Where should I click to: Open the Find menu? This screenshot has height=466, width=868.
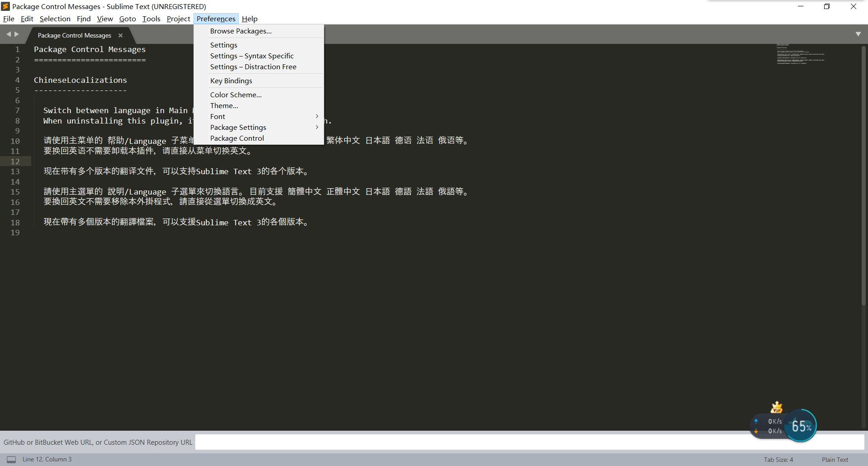pos(84,19)
